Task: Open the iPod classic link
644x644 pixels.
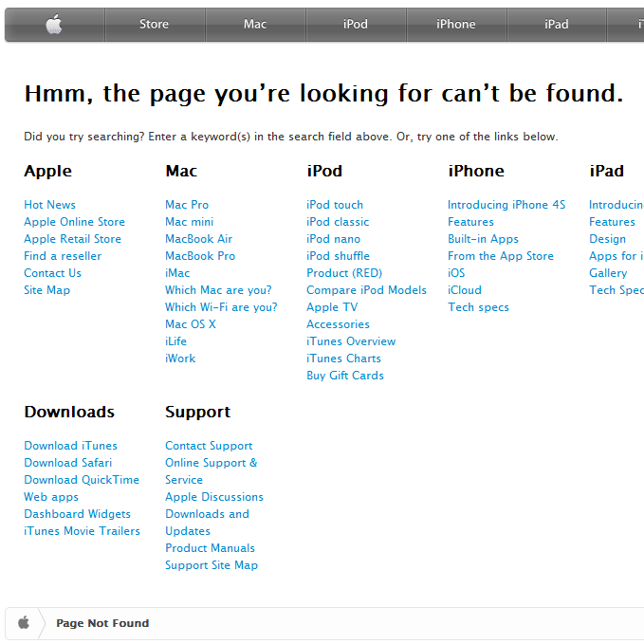Action: click(338, 222)
